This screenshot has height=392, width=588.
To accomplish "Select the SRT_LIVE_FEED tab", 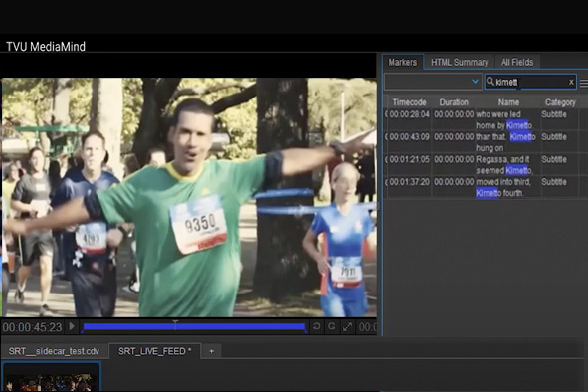I will tap(154, 351).
